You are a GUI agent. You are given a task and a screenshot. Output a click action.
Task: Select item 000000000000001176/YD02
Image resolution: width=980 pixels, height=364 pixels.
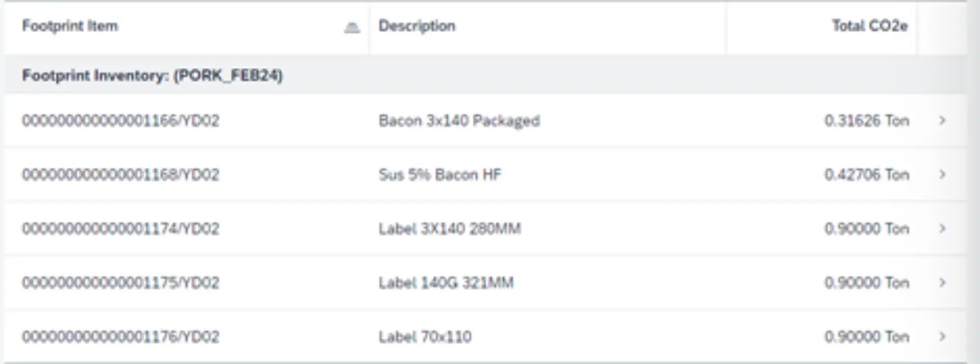point(120,336)
